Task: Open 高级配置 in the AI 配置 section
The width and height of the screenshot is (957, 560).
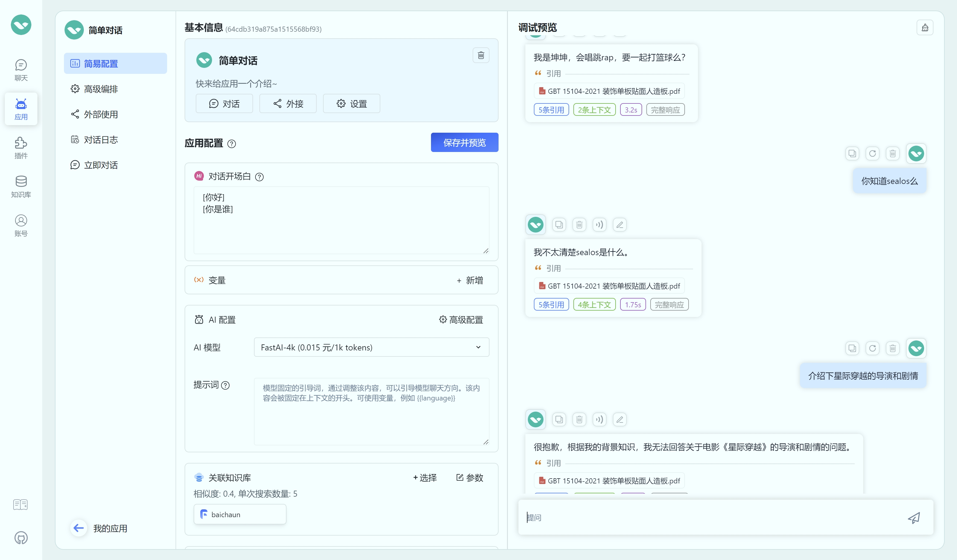Action: 461,320
